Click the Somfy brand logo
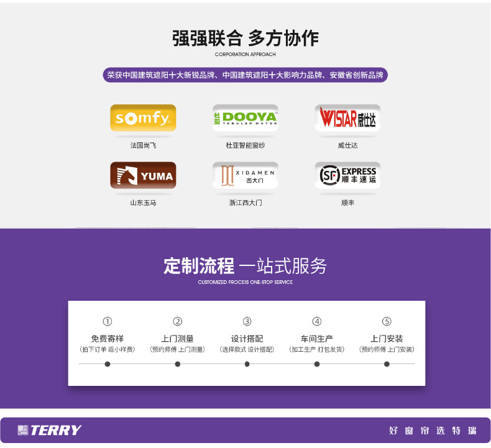 tap(143, 117)
